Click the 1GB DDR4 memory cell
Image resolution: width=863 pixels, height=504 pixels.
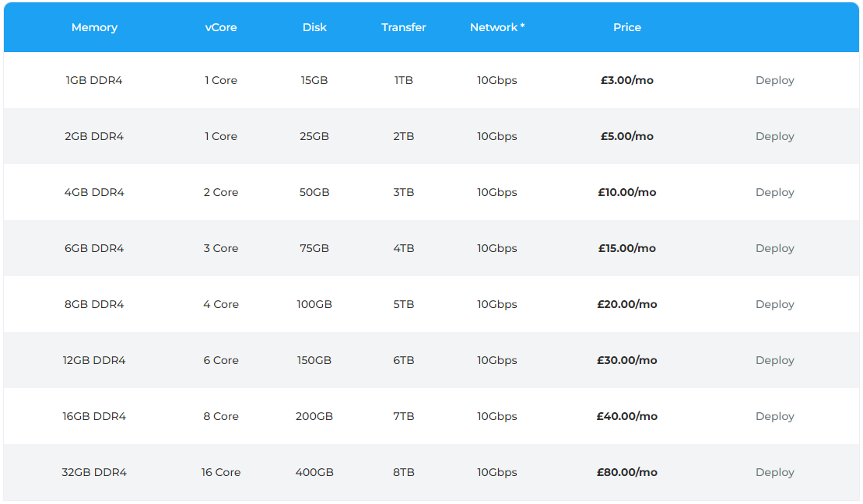pos(94,80)
